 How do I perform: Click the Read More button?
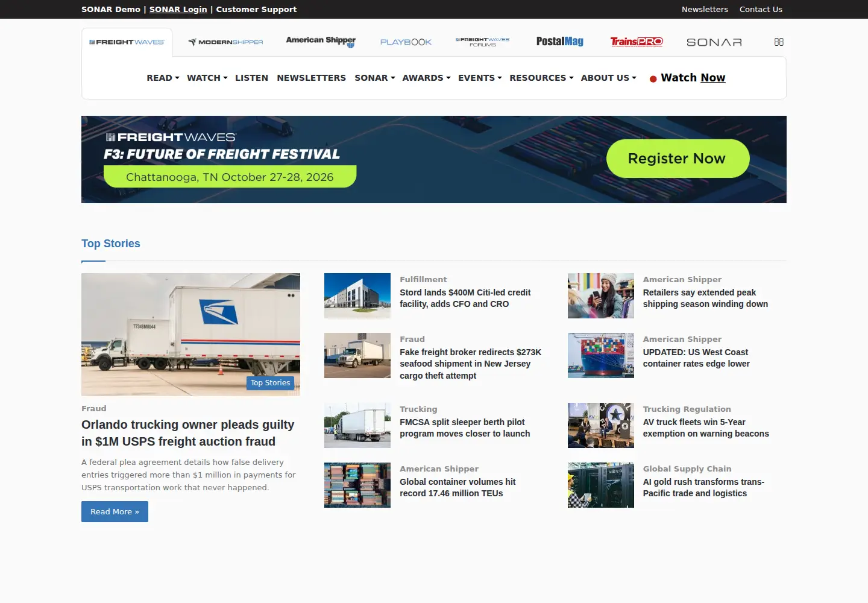pos(115,511)
